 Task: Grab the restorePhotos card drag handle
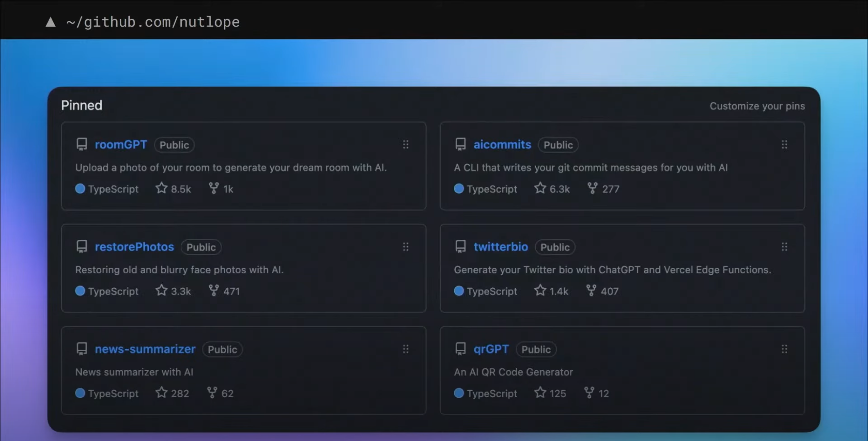pos(406,247)
